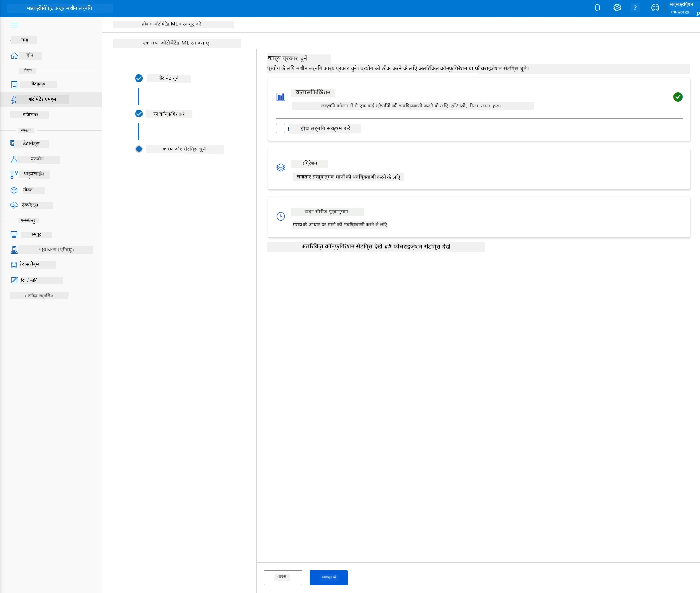
Task: Select the Classification (क्लासिफिकेशन) chart icon
Action: (281, 97)
